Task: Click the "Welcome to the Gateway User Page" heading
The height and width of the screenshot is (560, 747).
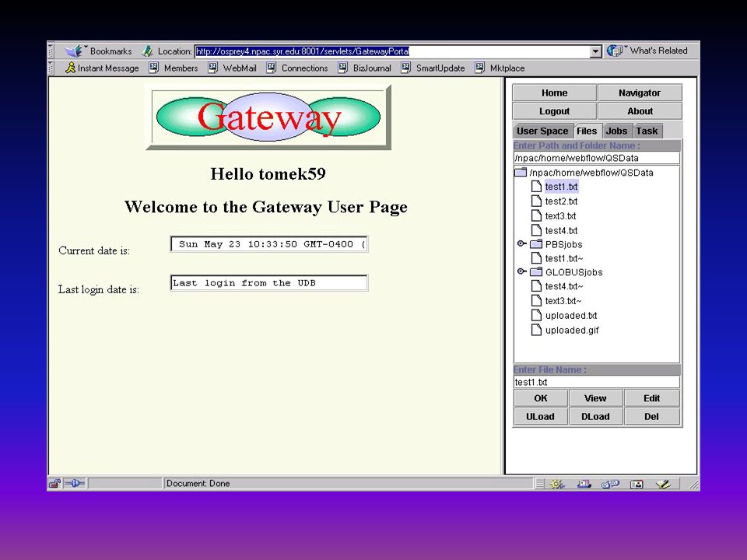Action: tap(266, 207)
